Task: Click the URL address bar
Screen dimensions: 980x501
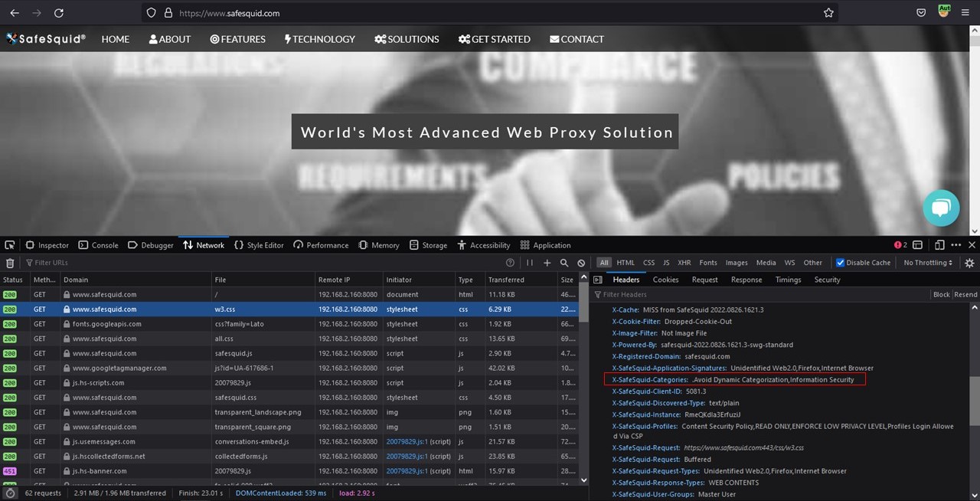Action: [490, 13]
